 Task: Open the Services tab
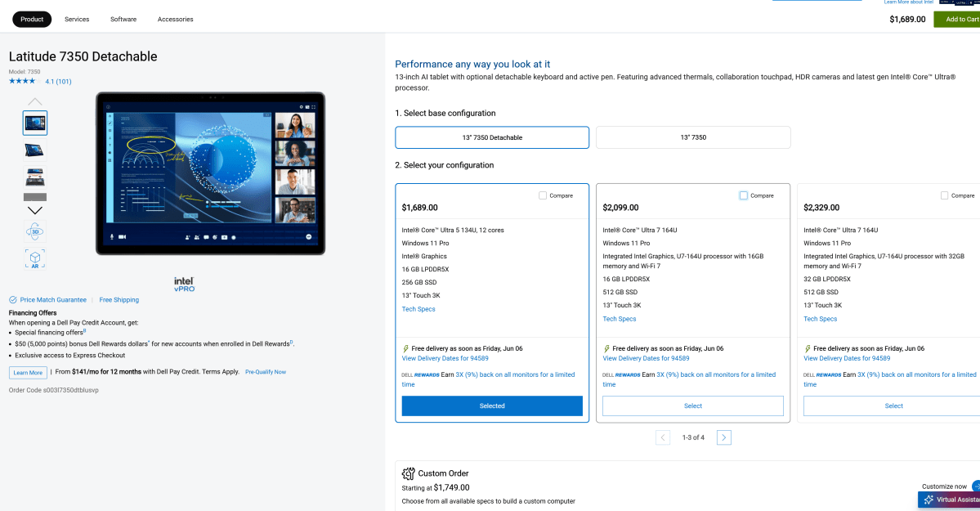click(x=77, y=19)
